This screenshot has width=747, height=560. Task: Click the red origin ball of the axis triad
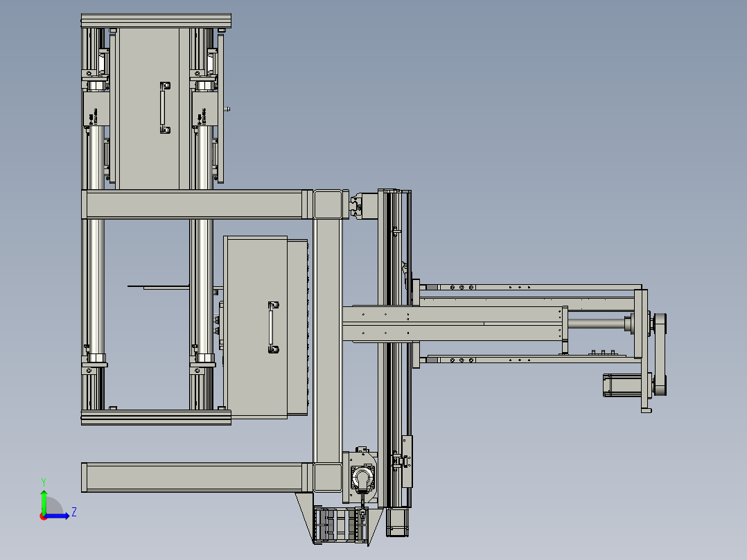click(x=43, y=517)
